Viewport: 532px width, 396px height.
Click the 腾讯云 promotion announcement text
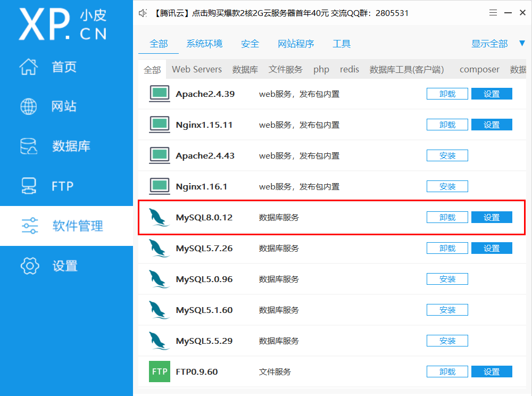coord(280,13)
